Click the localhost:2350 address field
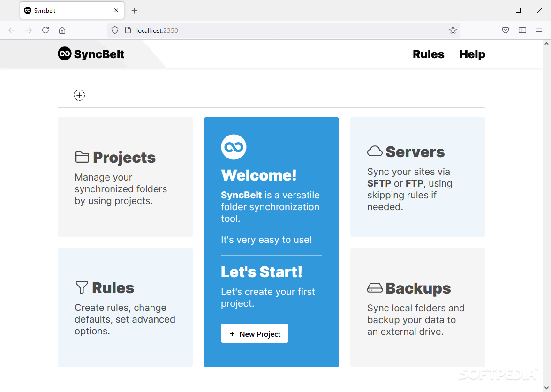 (284, 30)
